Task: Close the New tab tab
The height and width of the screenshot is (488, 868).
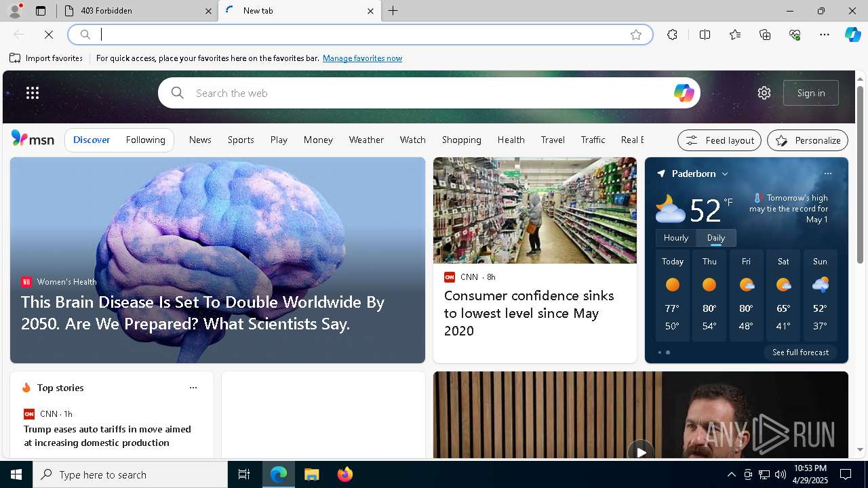Action: [370, 11]
